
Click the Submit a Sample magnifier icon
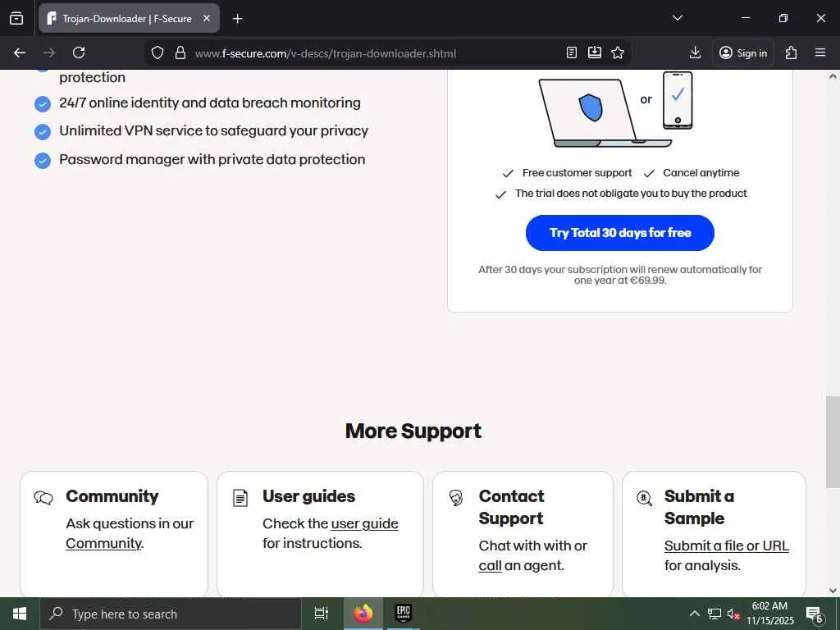click(645, 498)
